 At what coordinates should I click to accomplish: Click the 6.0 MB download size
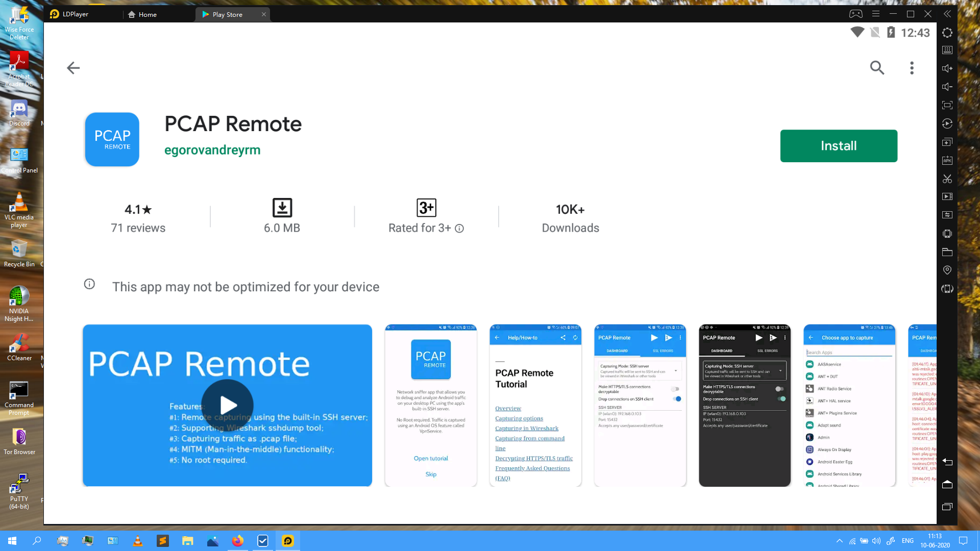click(282, 217)
